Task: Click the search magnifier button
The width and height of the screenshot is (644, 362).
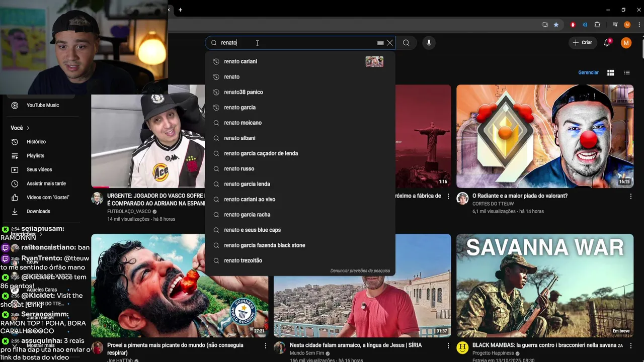Action: coord(406,43)
